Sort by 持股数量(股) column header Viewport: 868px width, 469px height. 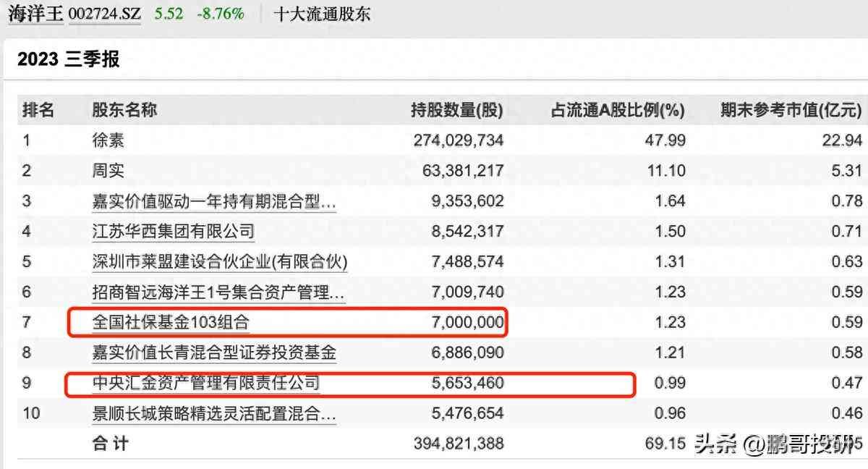(456, 110)
